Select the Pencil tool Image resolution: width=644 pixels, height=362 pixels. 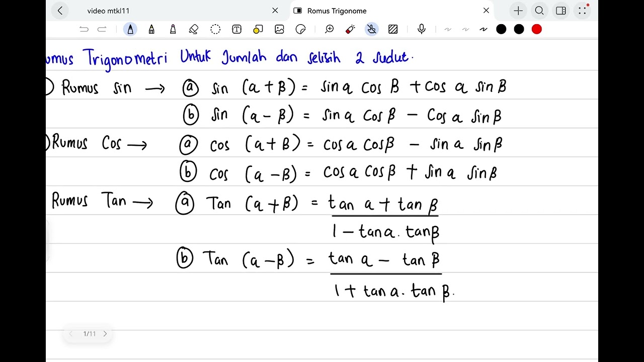pos(151,30)
